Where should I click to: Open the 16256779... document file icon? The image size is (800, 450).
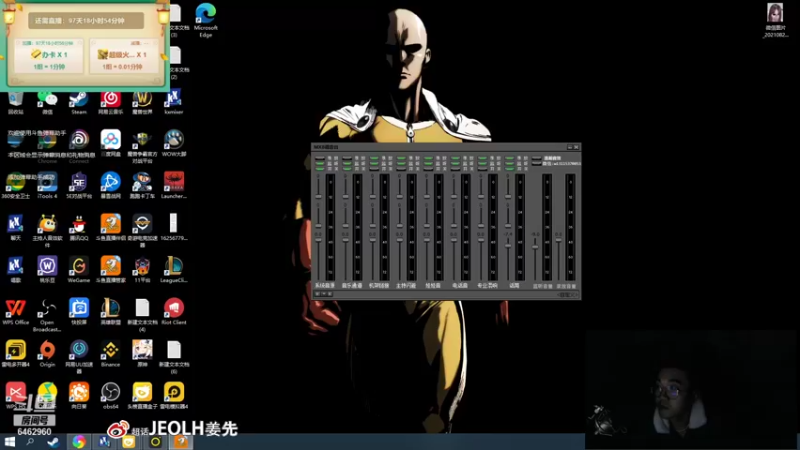coord(173,227)
